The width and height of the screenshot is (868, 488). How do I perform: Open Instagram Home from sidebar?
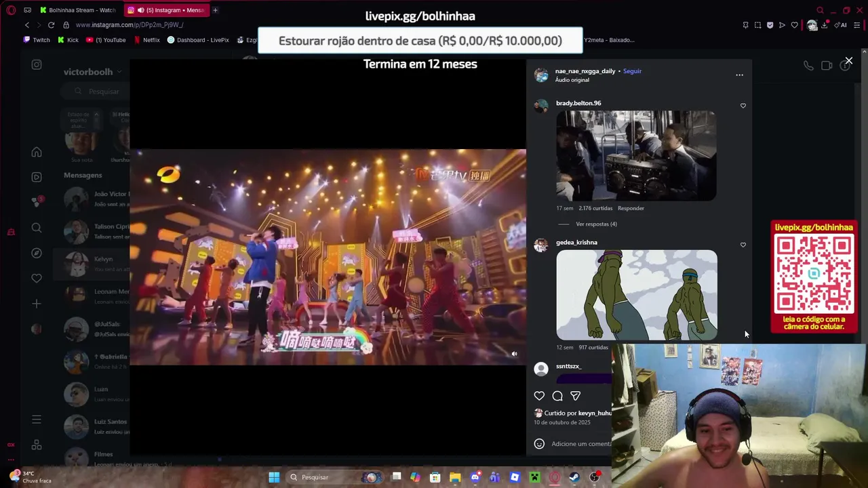(37, 152)
